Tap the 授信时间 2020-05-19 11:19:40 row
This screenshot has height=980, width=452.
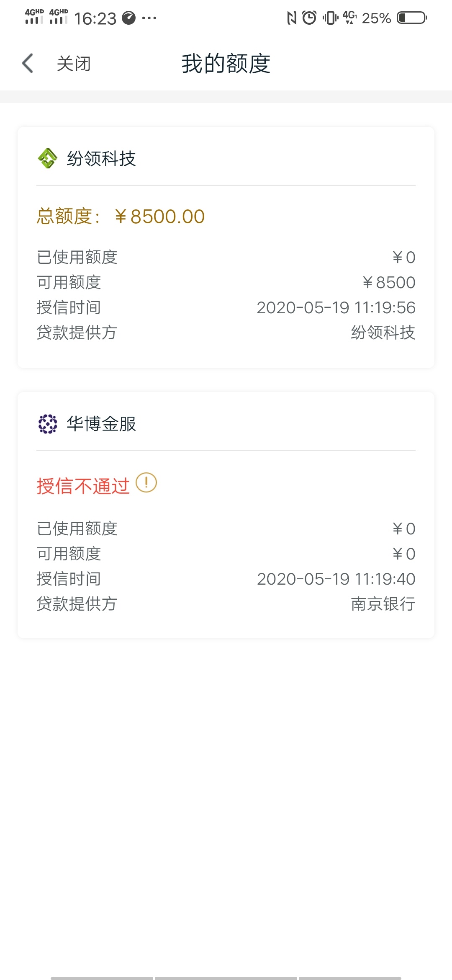(x=226, y=579)
